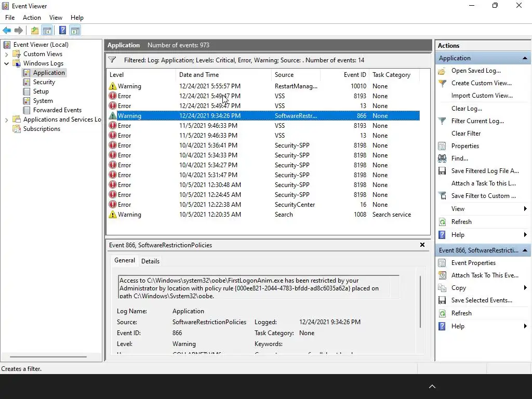Sort by Source column header
The image size is (532, 399).
[296, 75]
